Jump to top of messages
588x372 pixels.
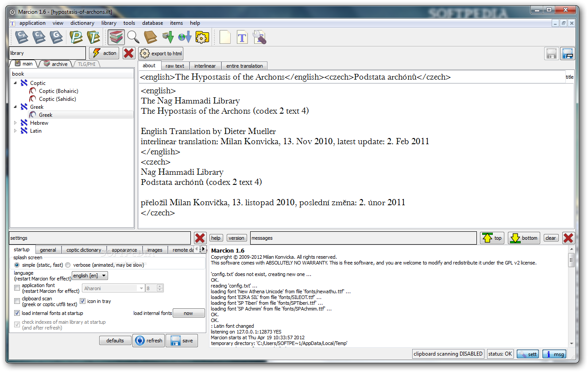click(492, 238)
